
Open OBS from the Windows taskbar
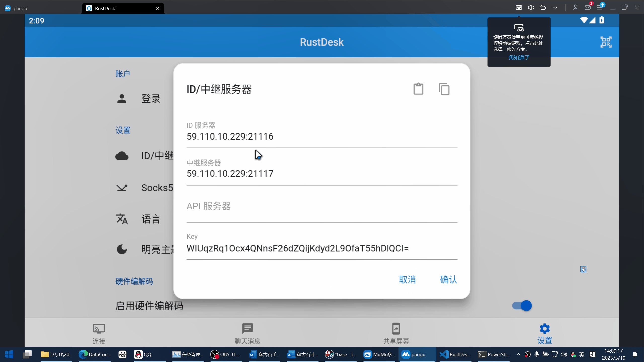(225, 354)
